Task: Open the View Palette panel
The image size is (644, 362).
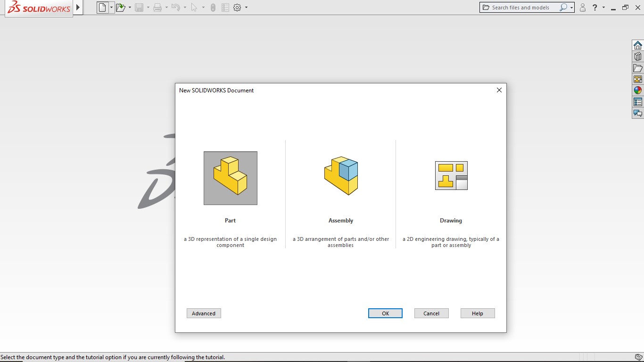Action: (637, 79)
